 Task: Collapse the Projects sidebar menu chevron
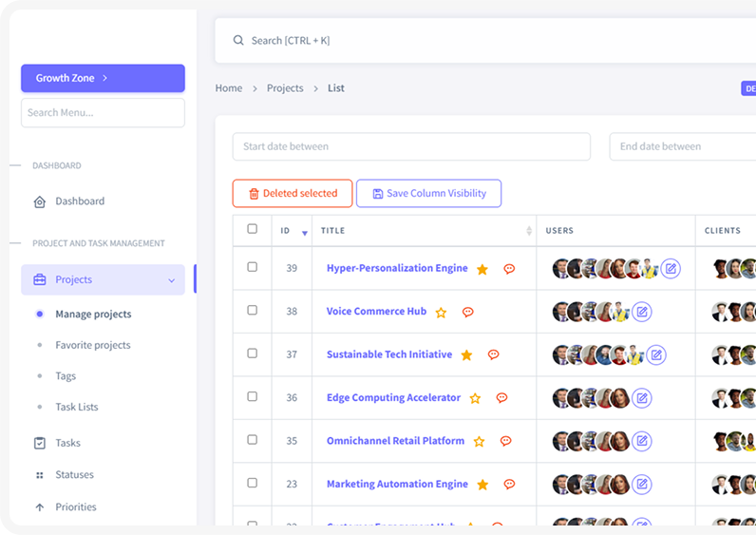coord(171,280)
